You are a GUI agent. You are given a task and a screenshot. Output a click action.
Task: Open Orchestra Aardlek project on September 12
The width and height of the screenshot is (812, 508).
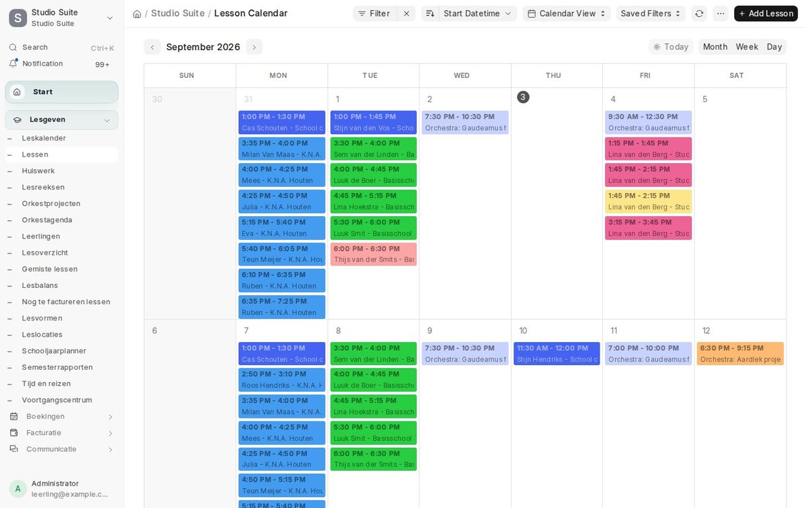click(x=740, y=354)
